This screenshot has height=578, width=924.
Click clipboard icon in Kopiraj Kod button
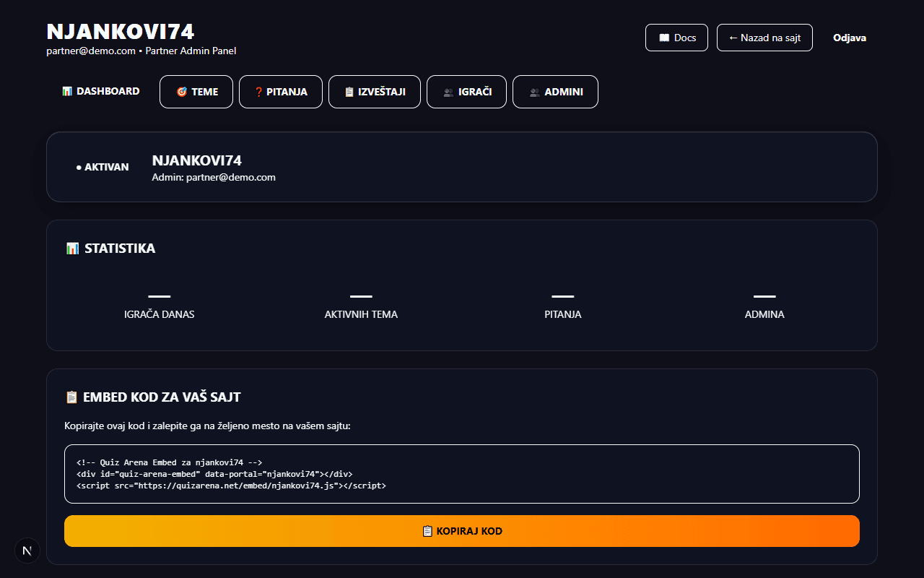coord(427,531)
